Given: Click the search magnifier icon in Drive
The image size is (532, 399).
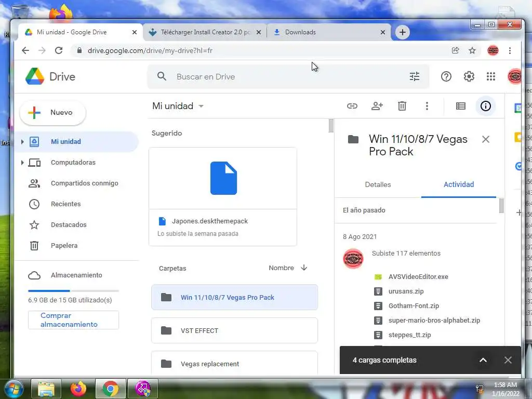Looking at the screenshot, I should [x=162, y=76].
